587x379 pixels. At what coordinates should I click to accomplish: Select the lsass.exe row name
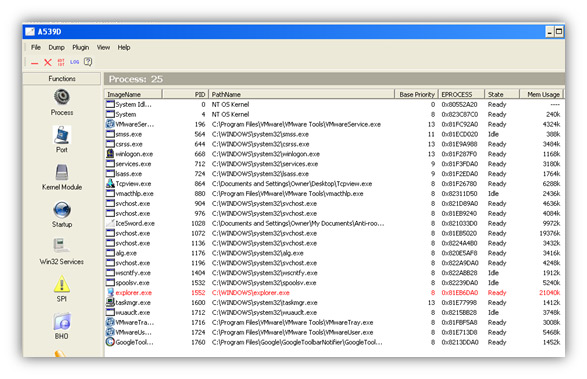[128, 174]
